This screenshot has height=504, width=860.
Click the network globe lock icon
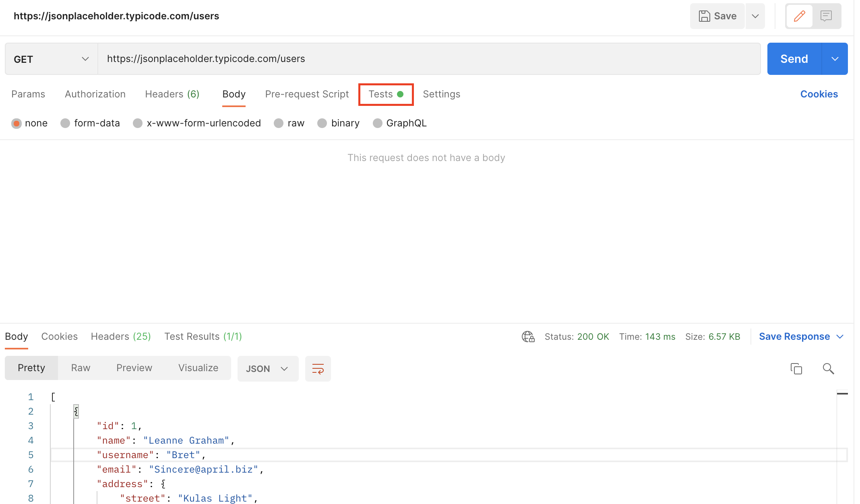click(528, 337)
